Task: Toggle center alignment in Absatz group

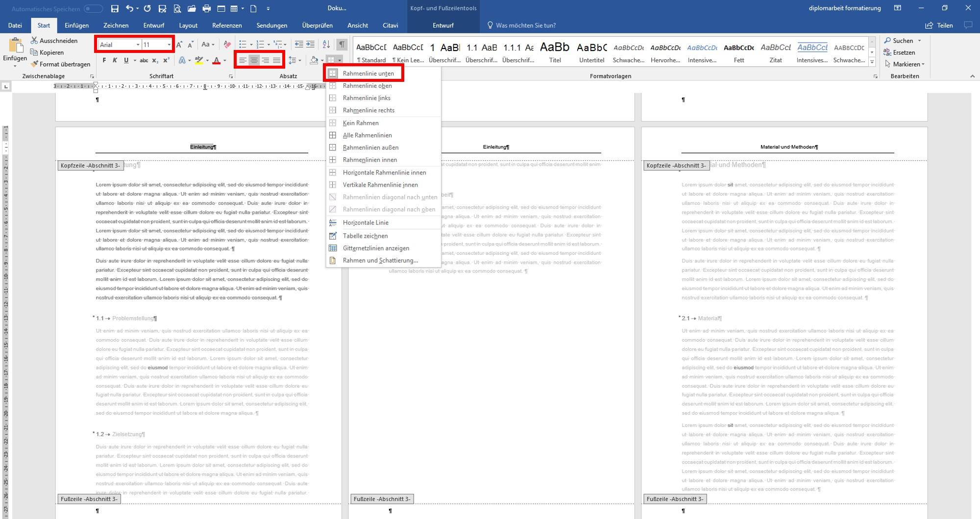Action: 254,60
